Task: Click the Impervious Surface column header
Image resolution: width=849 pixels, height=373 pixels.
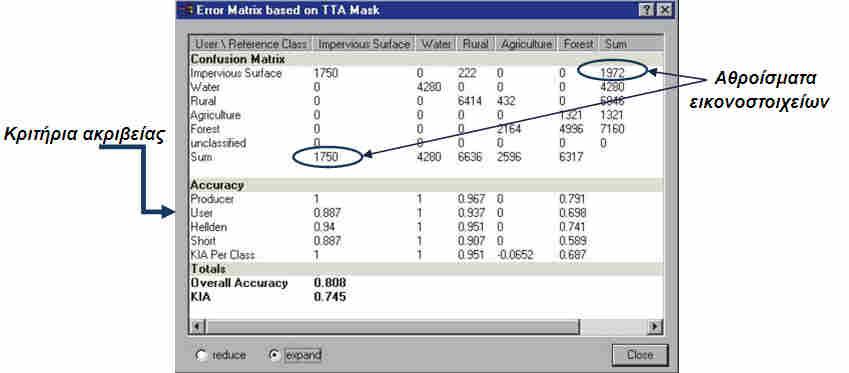Action: [364, 44]
